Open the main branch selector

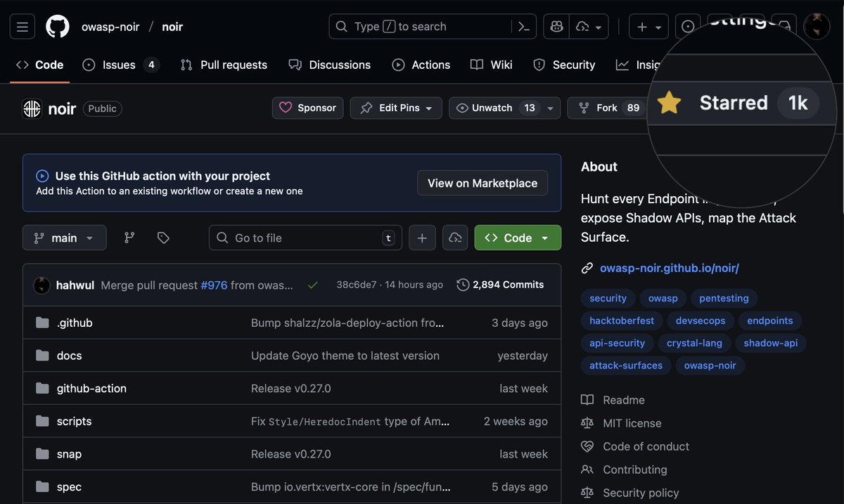[65, 238]
